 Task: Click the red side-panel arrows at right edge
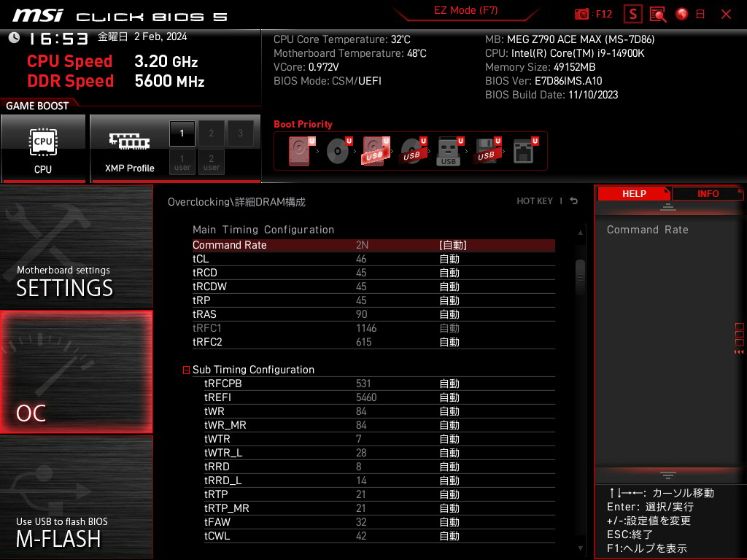(x=738, y=352)
